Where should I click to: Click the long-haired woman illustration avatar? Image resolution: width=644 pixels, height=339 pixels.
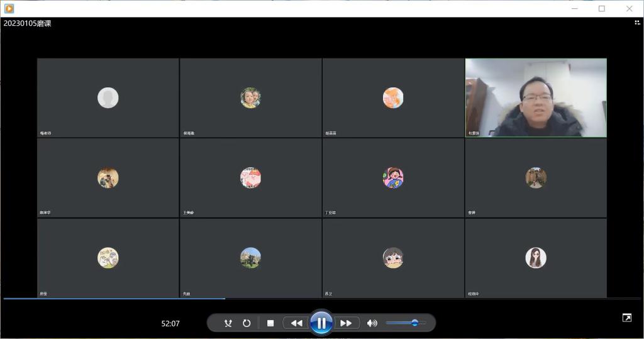pyautogui.click(x=536, y=258)
